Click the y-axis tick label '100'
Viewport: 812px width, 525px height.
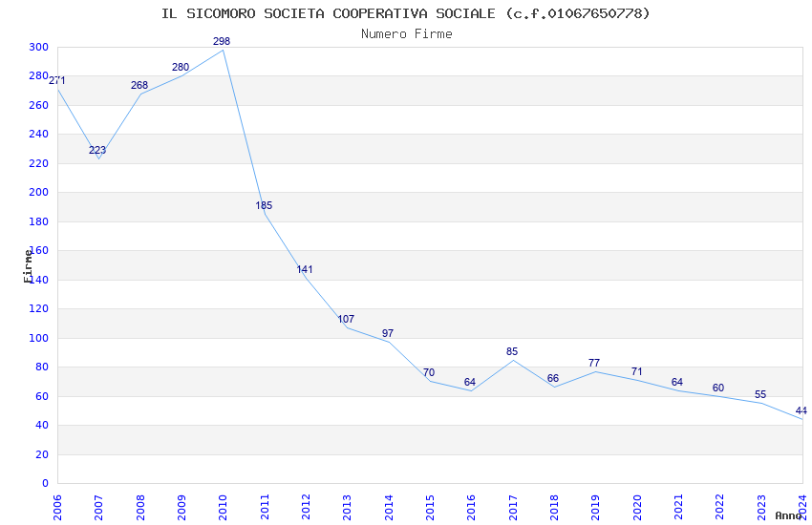click(x=39, y=338)
